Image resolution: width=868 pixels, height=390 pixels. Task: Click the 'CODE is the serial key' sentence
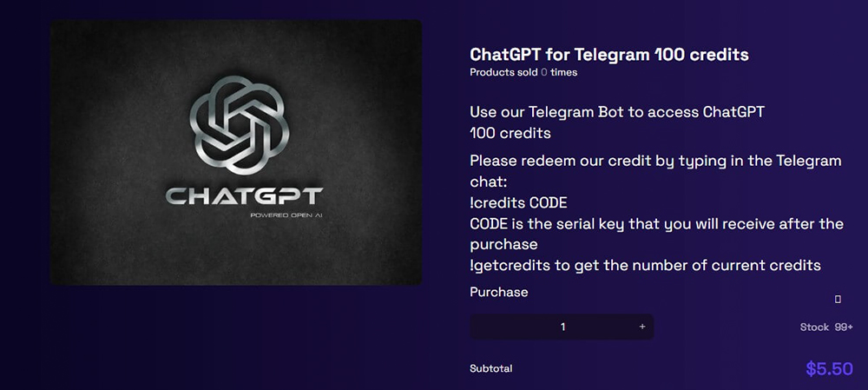[656, 234]
